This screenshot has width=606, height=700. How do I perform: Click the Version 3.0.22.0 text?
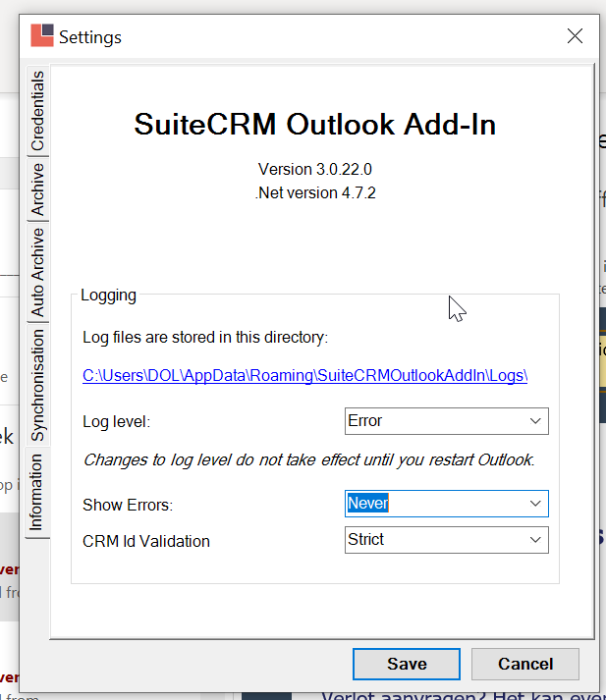(315, 169)
